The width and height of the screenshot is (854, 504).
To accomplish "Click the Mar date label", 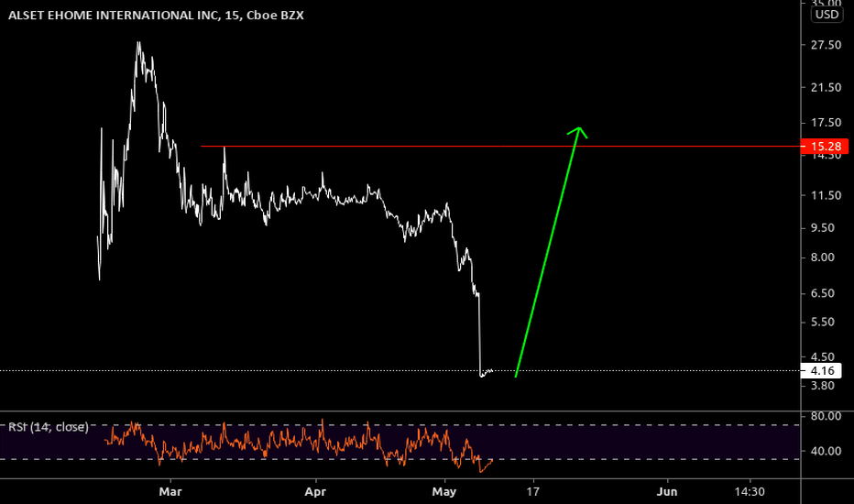I will coord(170,491).
